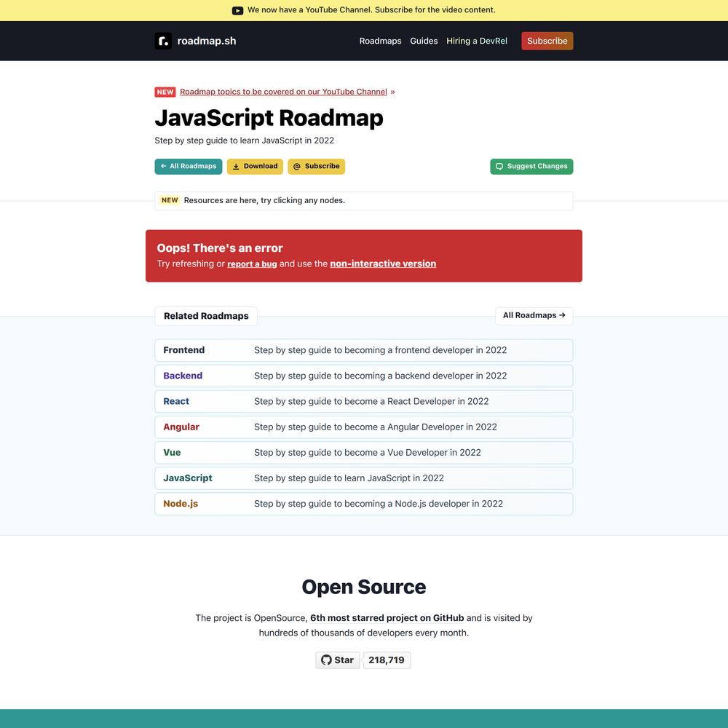
Task: Open the Angular roadmap row
Action: [363, 427]
